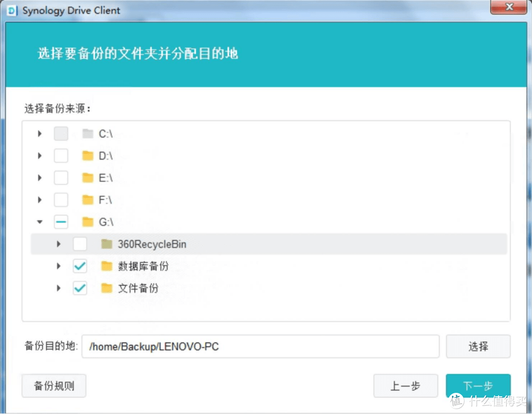Enable the checkbox for drive D:\
This screenshot has width=532, height=414.
pyautogui.click(x=61, y=155)
